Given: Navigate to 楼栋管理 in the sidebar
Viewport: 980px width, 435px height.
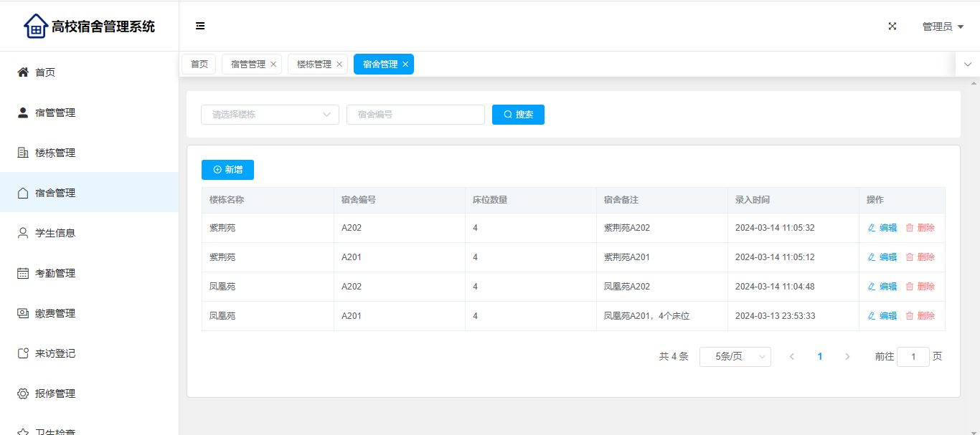Looking at the screenshot, I should pyautogui.click(x=55, y=153).
